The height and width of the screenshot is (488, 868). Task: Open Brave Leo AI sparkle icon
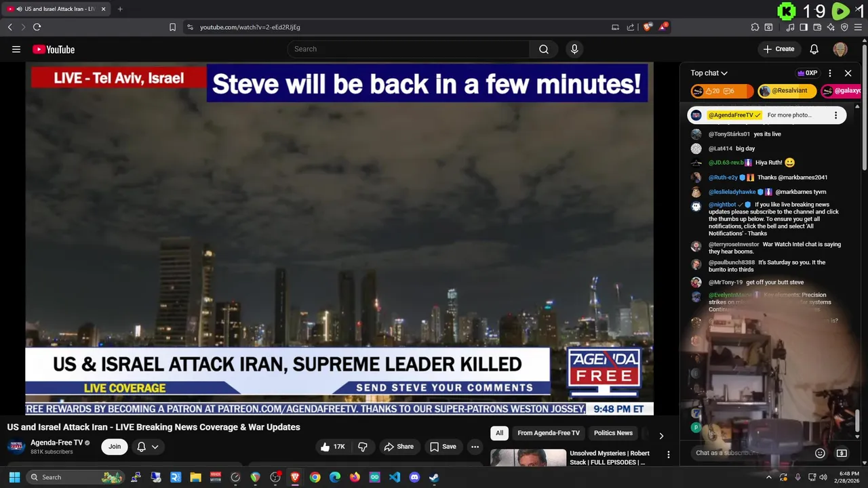[x=831, y=27]
